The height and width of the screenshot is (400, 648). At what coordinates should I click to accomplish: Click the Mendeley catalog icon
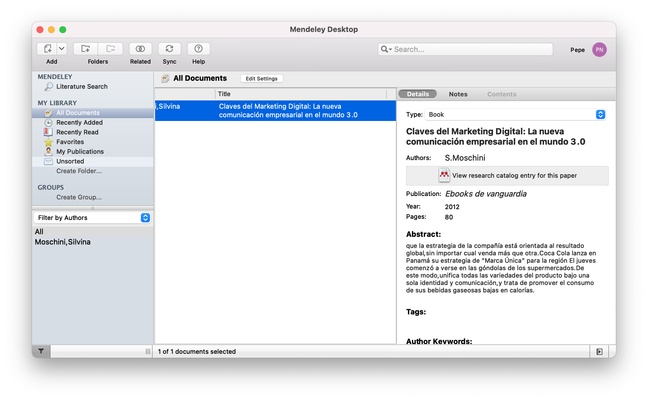point(444,175)
